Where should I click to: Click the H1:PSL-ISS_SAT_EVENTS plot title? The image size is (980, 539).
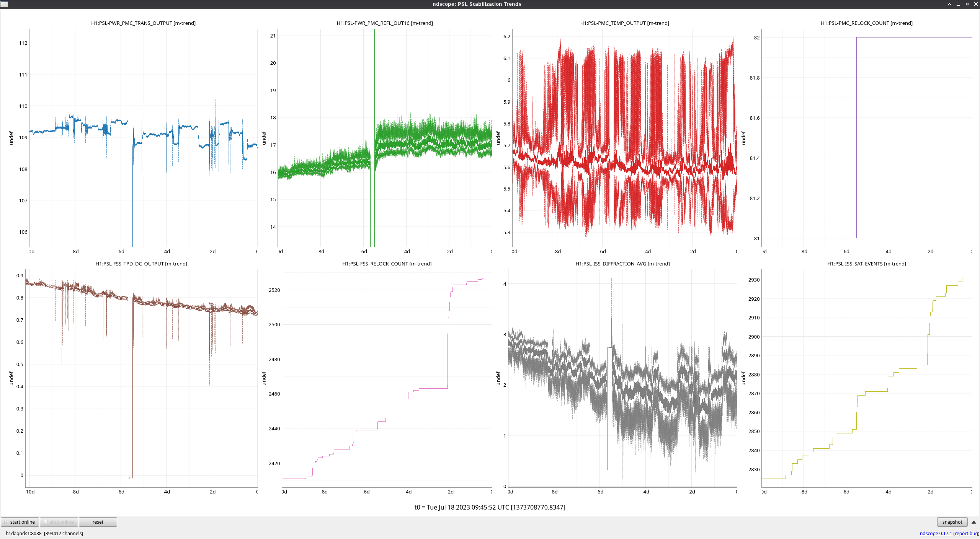click(866, 264)
